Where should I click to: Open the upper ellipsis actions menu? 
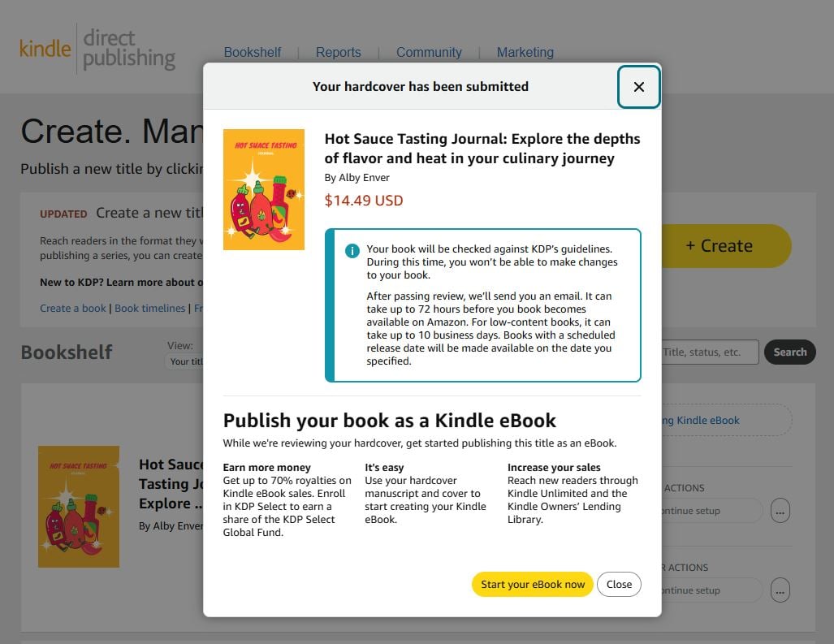point(780,511)
